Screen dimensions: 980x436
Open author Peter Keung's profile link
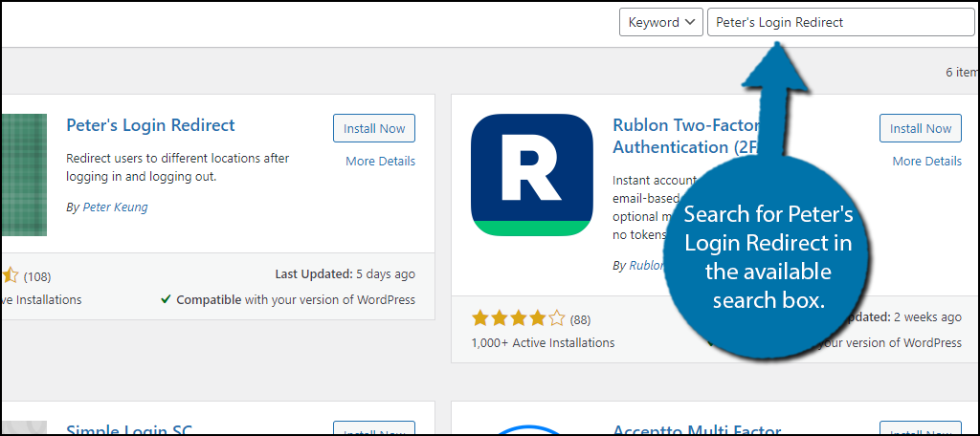[115, 207]
